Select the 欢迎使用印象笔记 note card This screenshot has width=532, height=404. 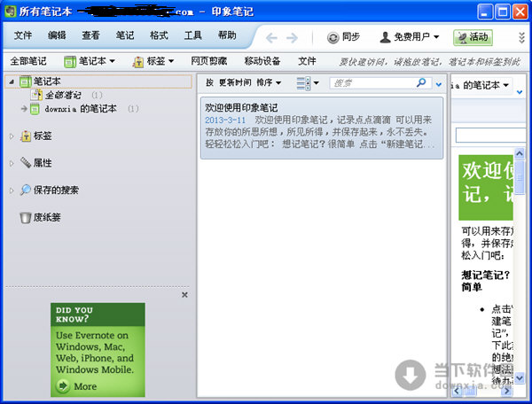(x=322, y=128)
